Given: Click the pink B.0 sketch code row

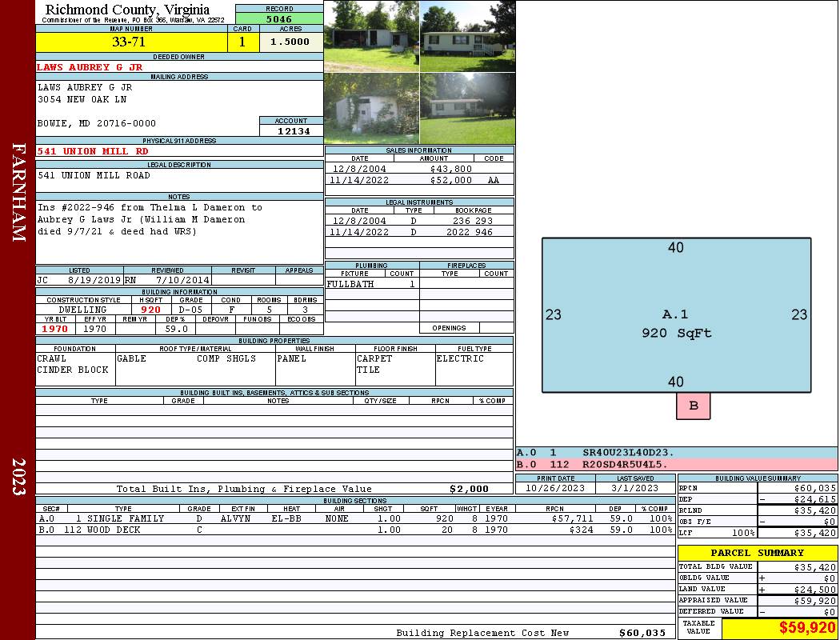Looking at the screenshot, I should [676, 464].
